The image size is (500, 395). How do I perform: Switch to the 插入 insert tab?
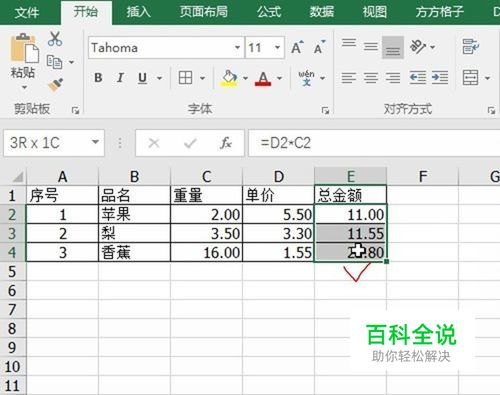tap(138, 12)
